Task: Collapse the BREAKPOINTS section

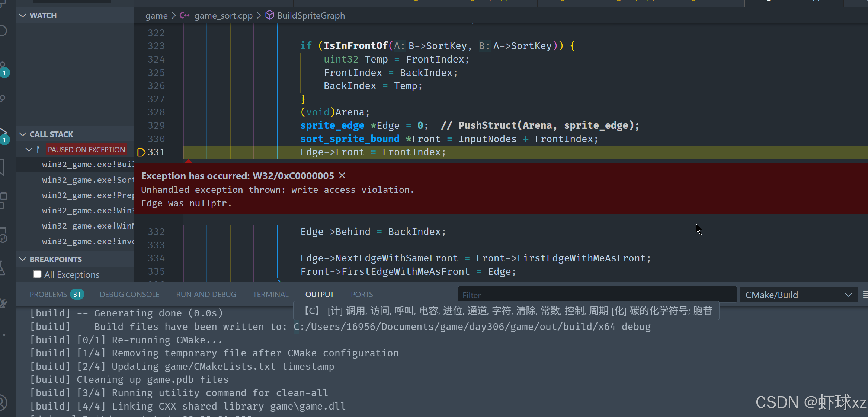Action: pyautogui.click(x=23, y=260)
